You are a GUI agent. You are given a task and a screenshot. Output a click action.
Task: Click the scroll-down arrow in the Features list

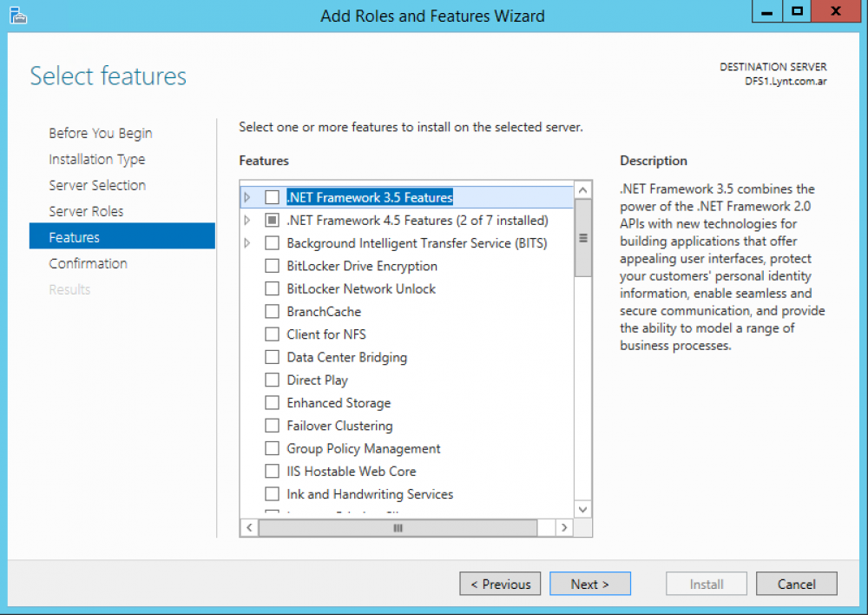[582, 510]
